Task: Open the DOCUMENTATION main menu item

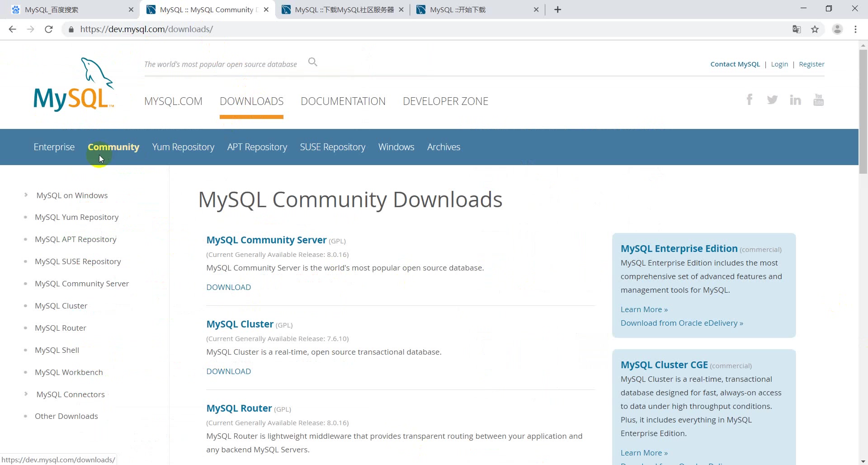Action: tap(343, 101)
